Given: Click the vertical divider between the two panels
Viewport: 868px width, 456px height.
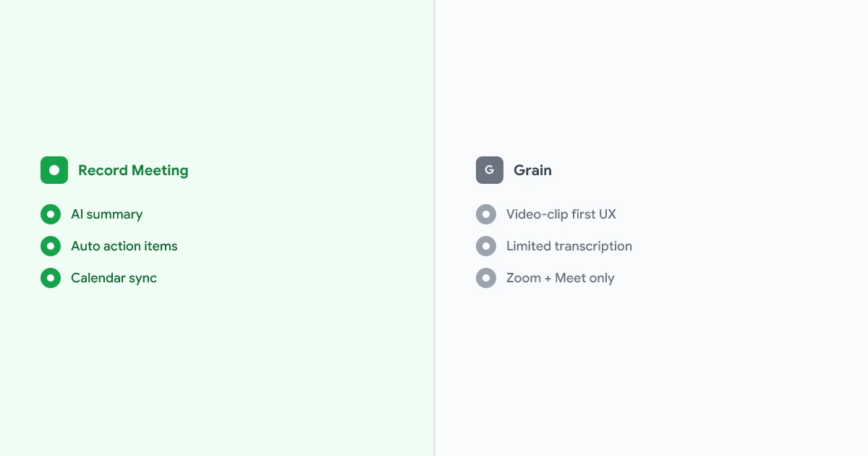Looking at the screenshot, I should [x=434, y=228].
